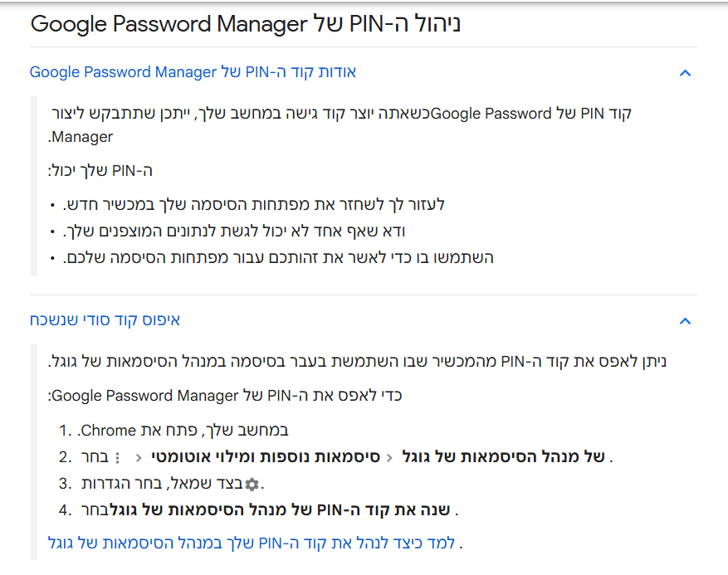Click step 1 'במחשב שלך, פתח את Chrome'

pyautogui.click(x=183, y=431)
